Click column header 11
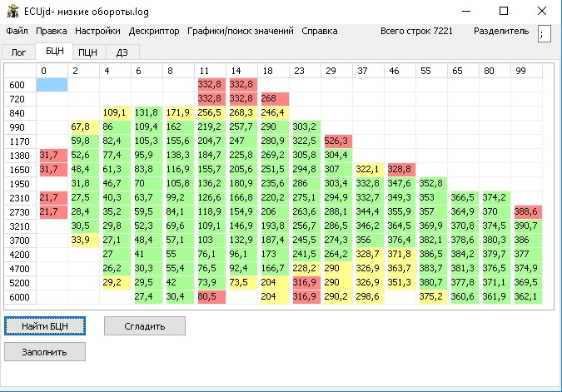 pyautogui.click(x=211, y=71)
